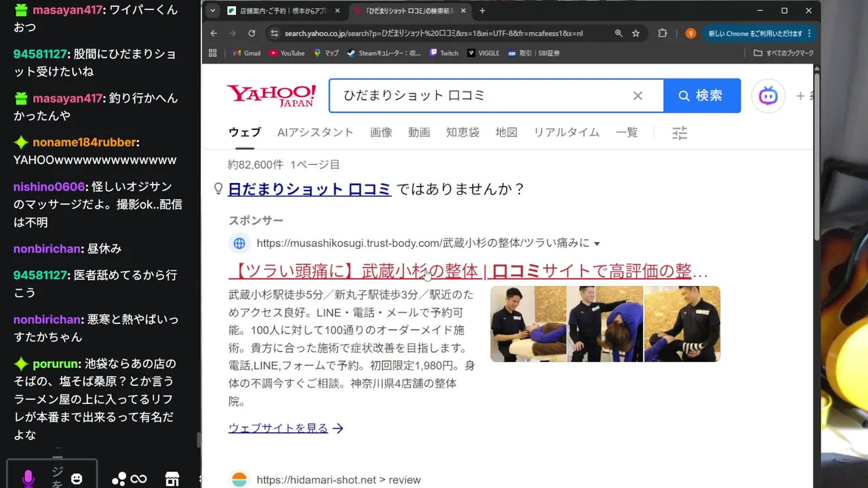The image size is (868, 488).
Task: Open the Chrome tab search dropdown
Action: tap(213, 11)
